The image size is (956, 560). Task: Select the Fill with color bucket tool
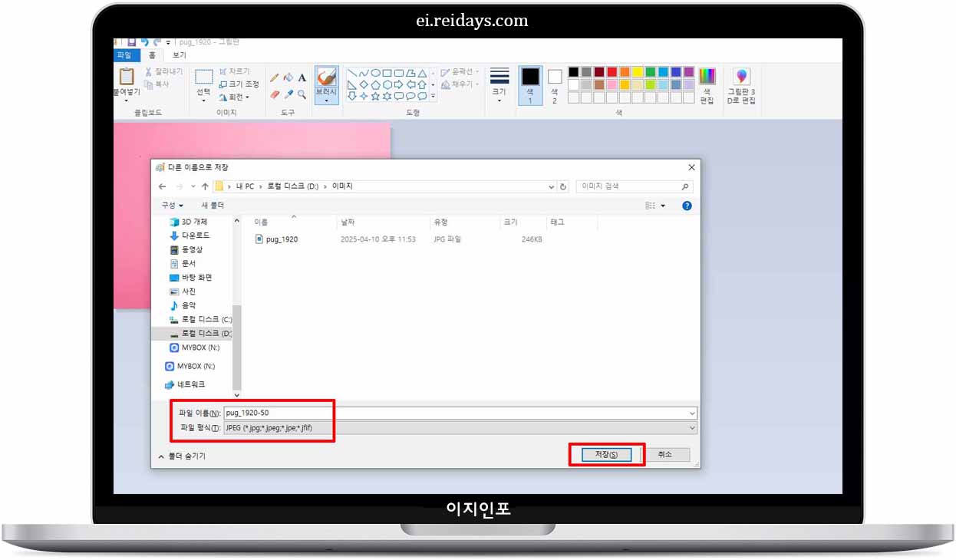coord(288,77)
